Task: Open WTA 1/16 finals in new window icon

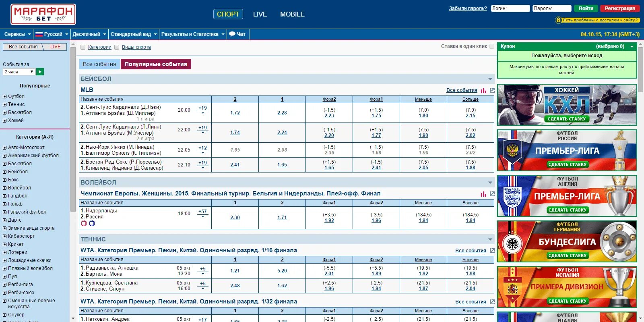Action: tap(492, 251)
